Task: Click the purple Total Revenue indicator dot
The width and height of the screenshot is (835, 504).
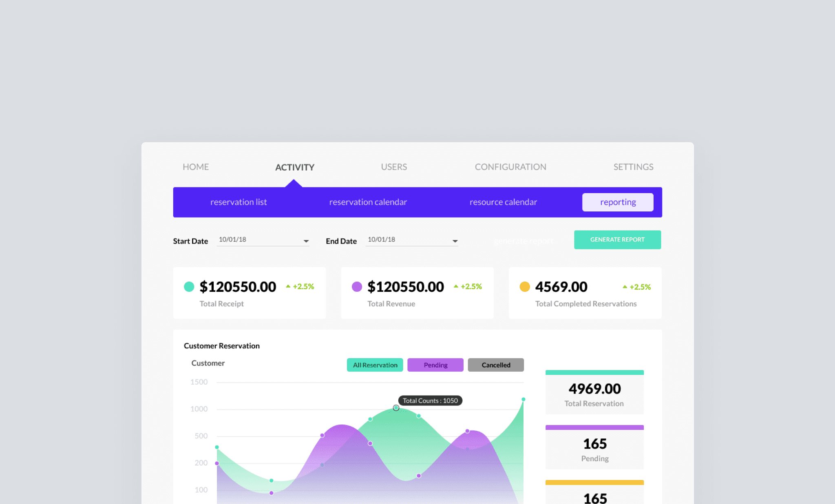Action: 357,286
